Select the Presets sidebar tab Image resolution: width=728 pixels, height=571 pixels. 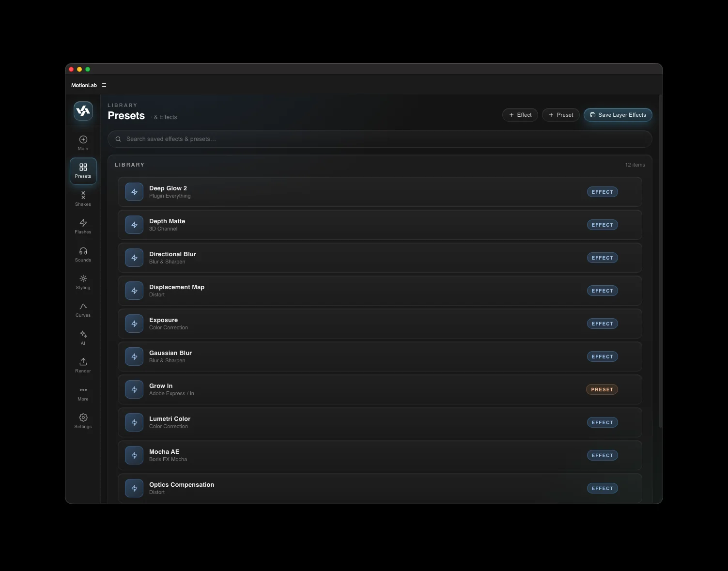[x=83, y=171]
